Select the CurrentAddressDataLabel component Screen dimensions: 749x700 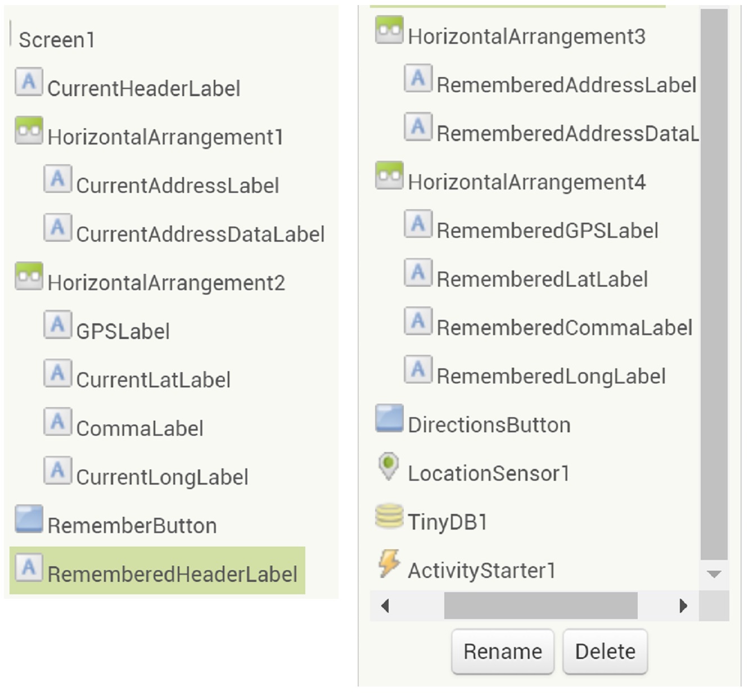pyautogui.click(x=200, y=234)
